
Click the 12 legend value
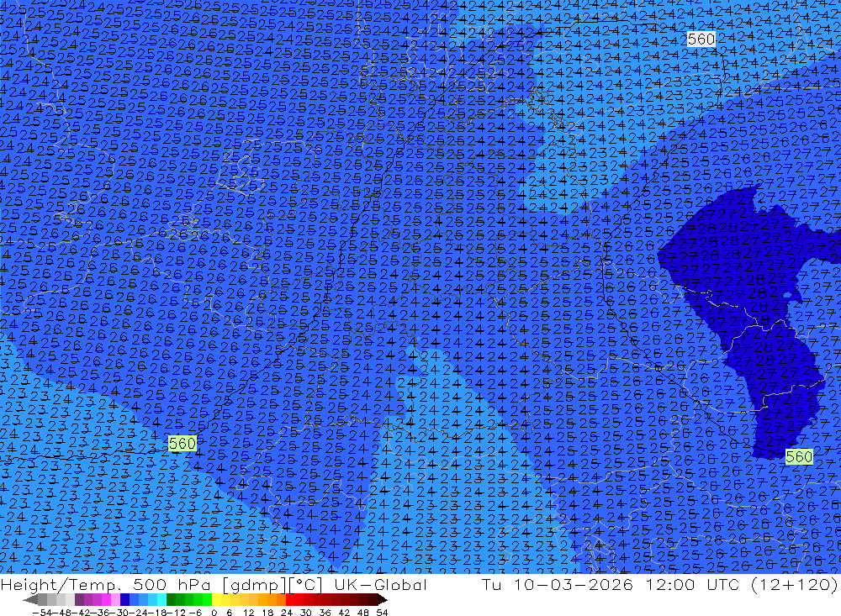tap(248, 613)
